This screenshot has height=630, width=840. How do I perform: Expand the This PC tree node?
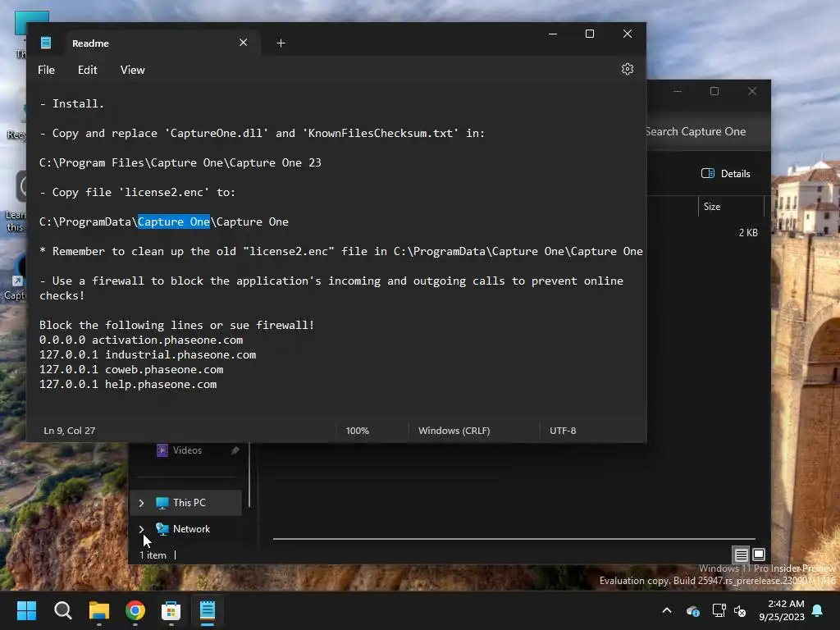(x=141, y=503)
